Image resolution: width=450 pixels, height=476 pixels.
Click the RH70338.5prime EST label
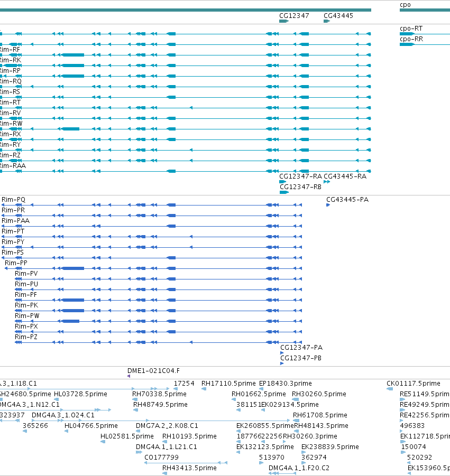(159, 394)
